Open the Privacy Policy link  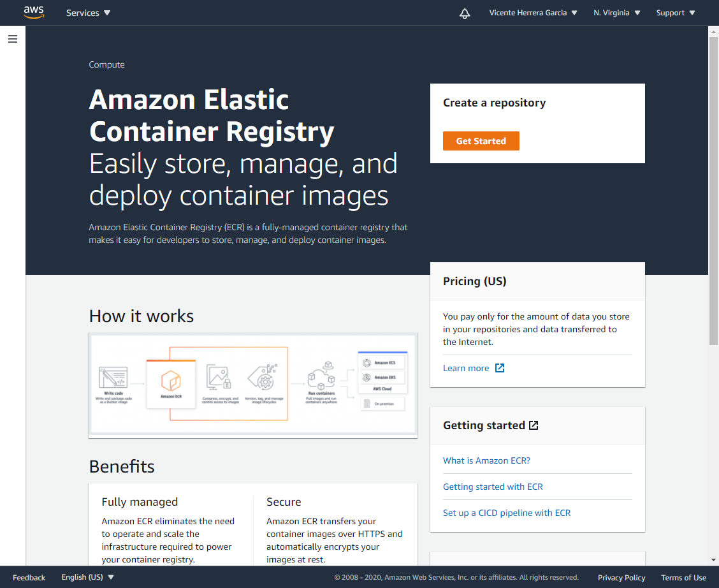(x=621, y=577)
